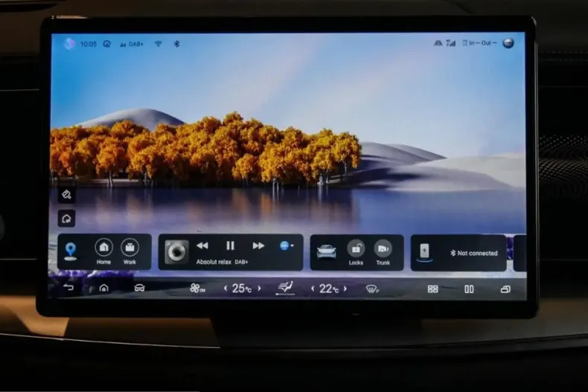Tap the back arrow in bottom bar
The width and height of the screenshot is (588, 392).
pos(68,287)
